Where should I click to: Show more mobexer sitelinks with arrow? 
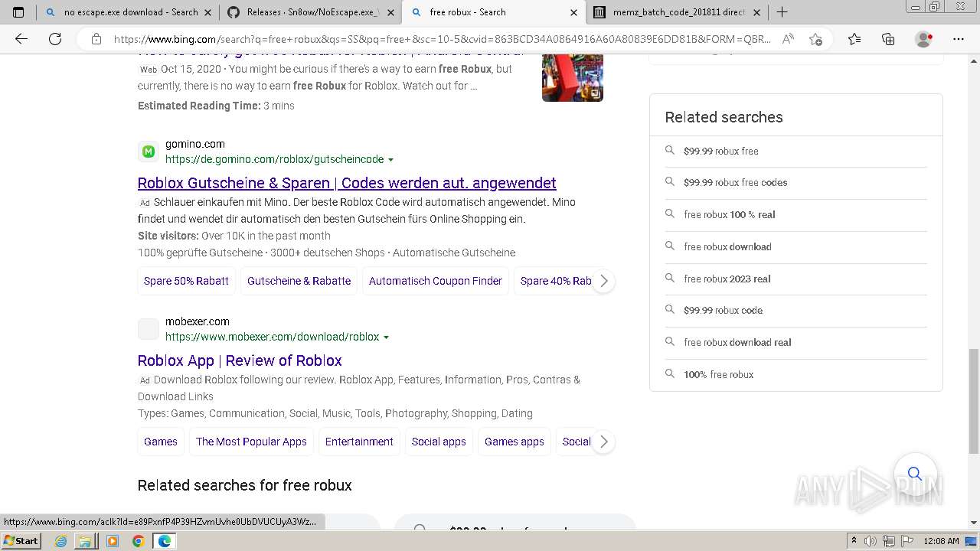tap(603, 442)
